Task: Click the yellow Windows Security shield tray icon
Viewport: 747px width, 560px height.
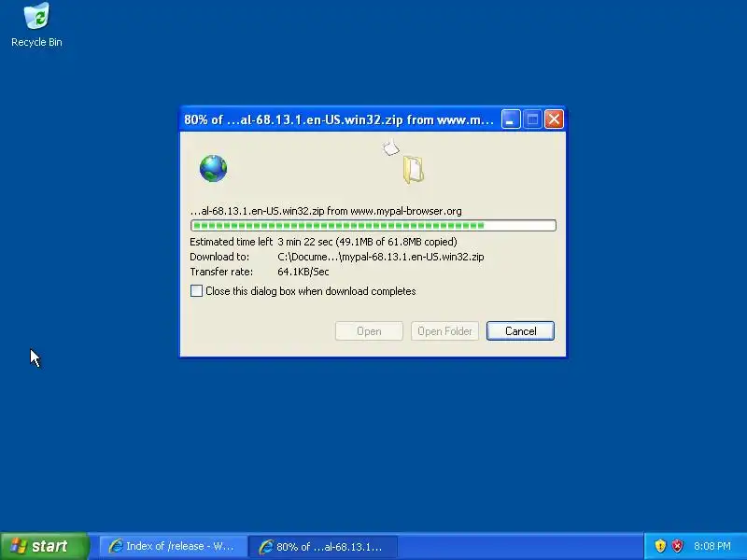Action: pos(660,546)
